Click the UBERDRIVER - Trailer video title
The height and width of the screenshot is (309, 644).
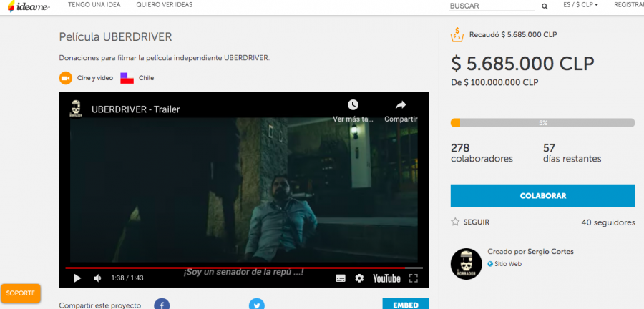click(135, 109)
